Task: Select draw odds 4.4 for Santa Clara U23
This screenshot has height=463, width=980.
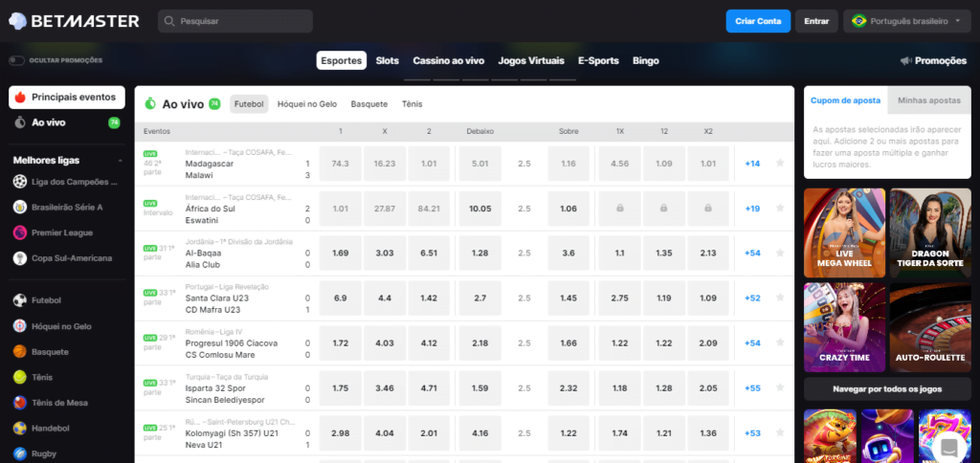Action: (385, 298)
